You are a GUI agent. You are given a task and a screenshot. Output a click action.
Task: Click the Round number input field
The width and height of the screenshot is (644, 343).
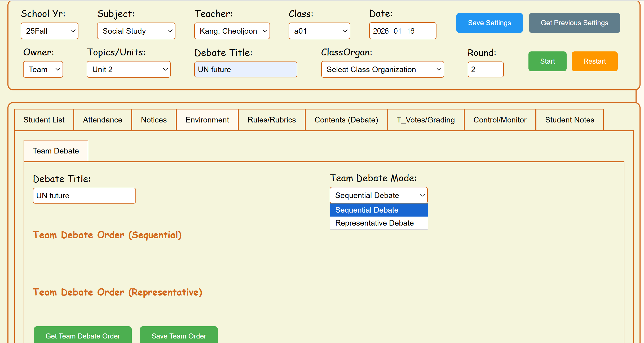coord(485,69)
